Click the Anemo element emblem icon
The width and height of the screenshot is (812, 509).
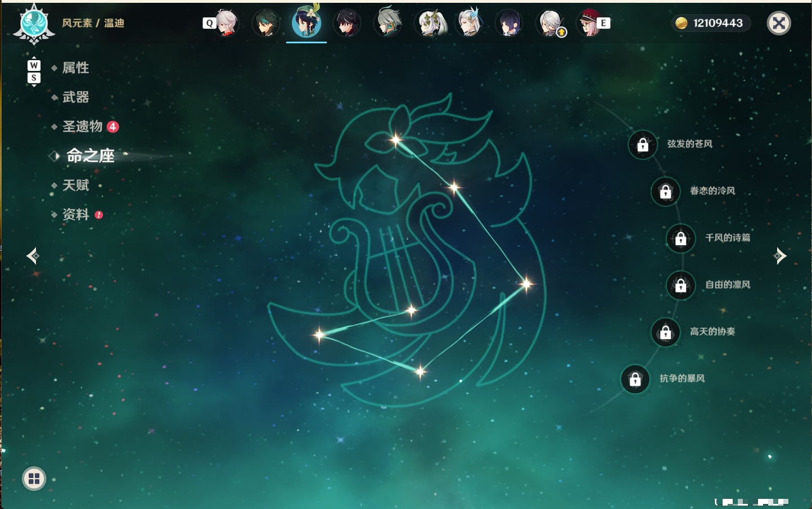pyautogui.click(x=34, y=24)
